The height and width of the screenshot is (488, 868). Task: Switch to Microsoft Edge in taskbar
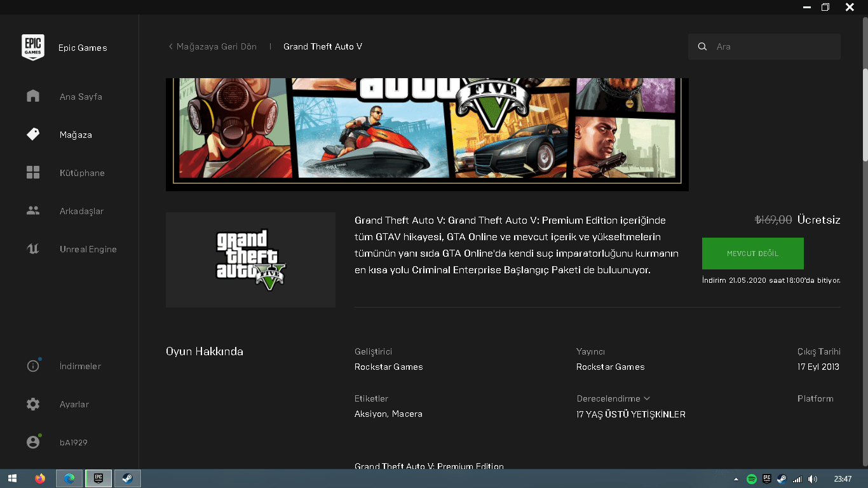[69, 478]
